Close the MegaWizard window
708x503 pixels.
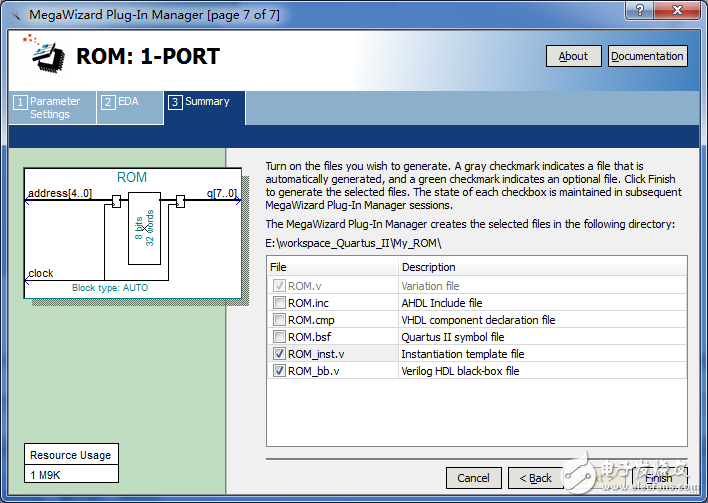click(678, 9)
